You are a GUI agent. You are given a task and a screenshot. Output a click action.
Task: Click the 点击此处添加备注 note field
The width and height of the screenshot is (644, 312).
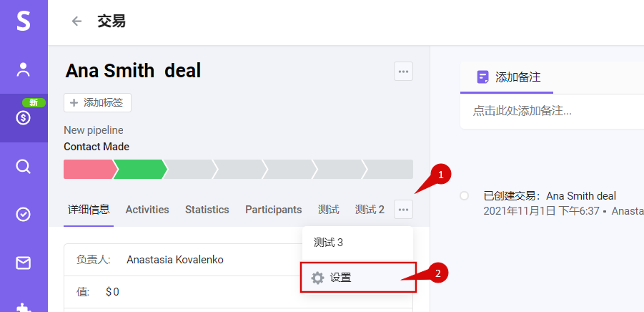552,111
